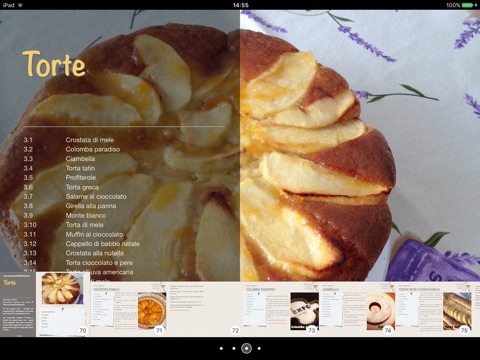Open the Torta tatin entry 3.4
Image resolution: width=480 pixels, height=360 pixels.
tap(80, 168)
